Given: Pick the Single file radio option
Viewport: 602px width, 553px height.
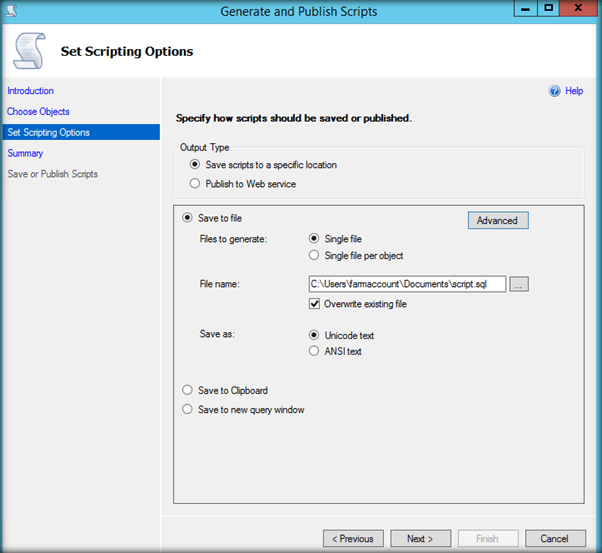Looking at the screenshot, I should pos(315,239).
